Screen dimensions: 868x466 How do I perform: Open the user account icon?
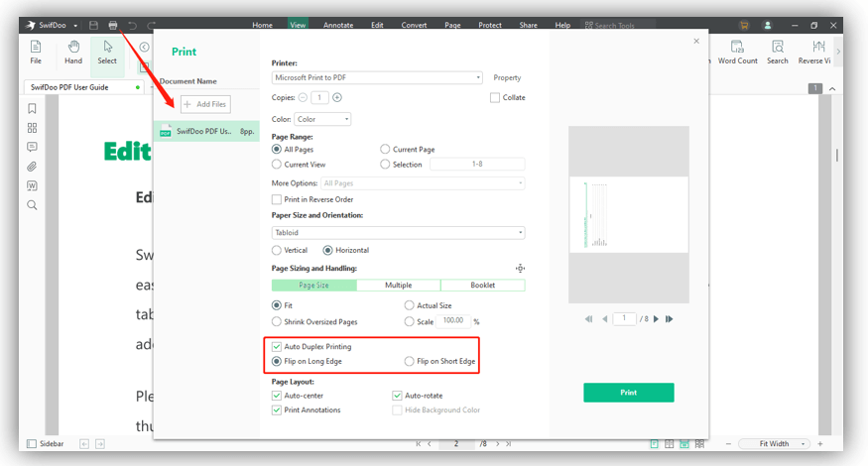point(767,25)
